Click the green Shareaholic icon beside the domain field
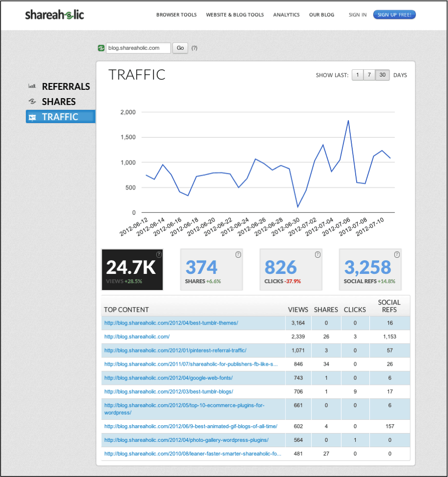The image size is (448, 477). coord(101,48)
